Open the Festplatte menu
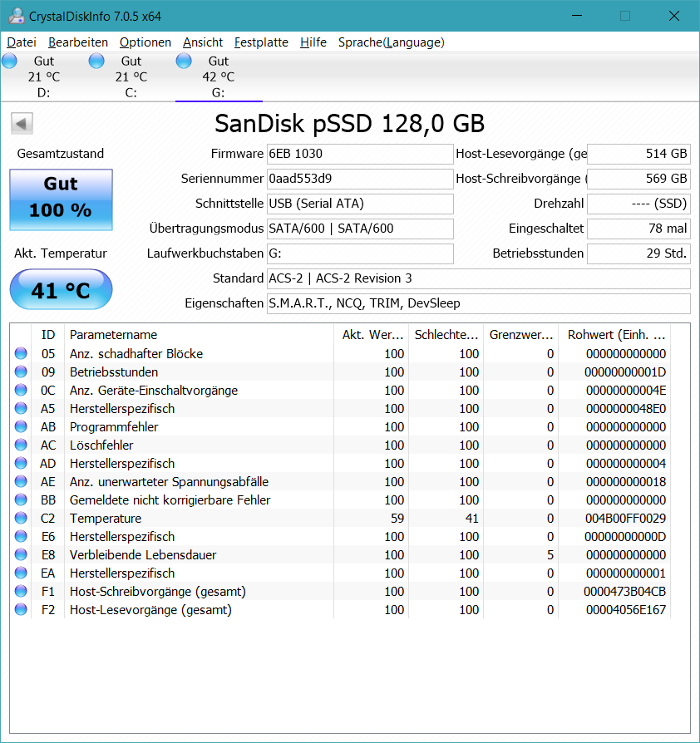This screenshot has height=743, width=700. click(261, 42)
